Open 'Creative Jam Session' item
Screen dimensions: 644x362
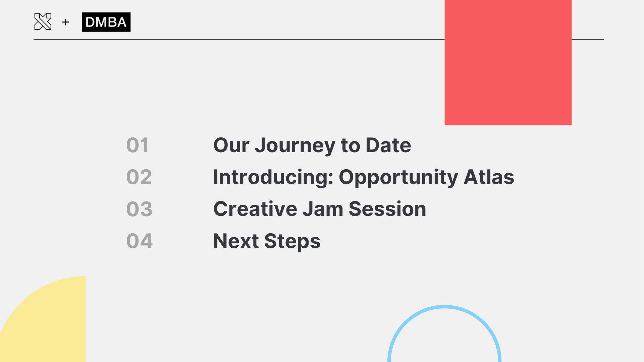coord(320,209)
